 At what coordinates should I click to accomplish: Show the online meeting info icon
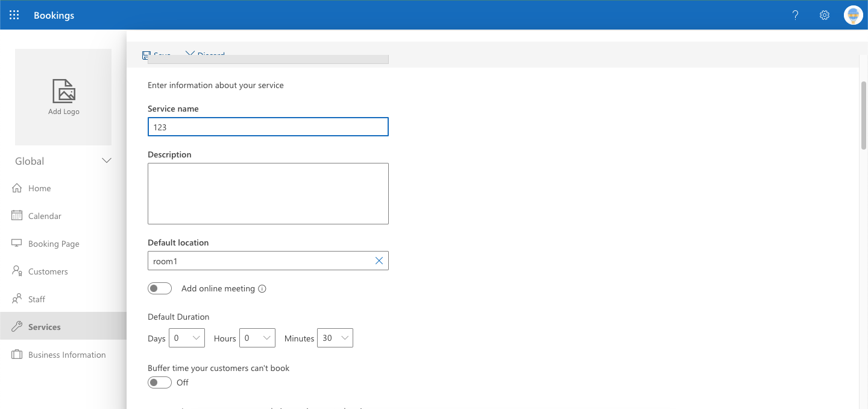pyautogui.click(x=262, y=289)
